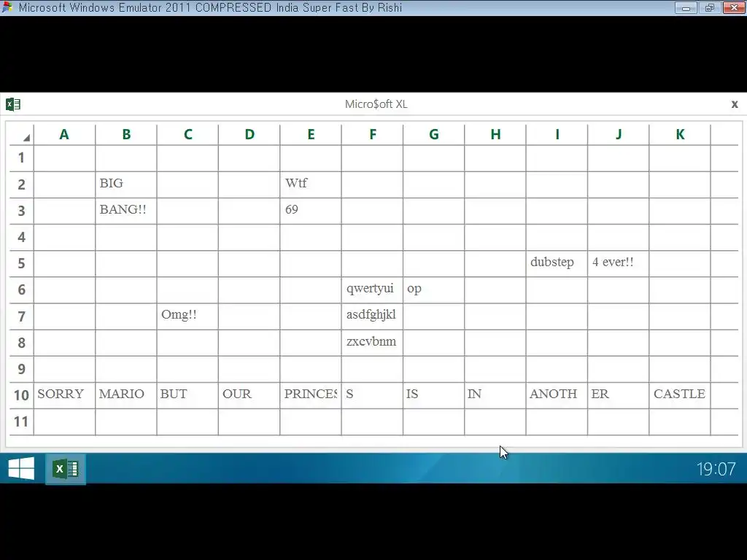This screenshot has height=560, width=747.
Task: Select row 6 header
Action: click(x=21, y=290)
